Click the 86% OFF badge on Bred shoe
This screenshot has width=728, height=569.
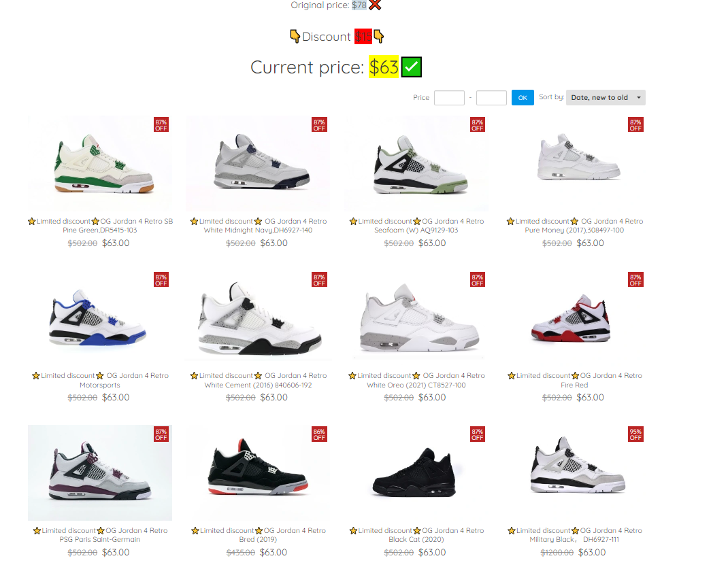tap(319, 434)
